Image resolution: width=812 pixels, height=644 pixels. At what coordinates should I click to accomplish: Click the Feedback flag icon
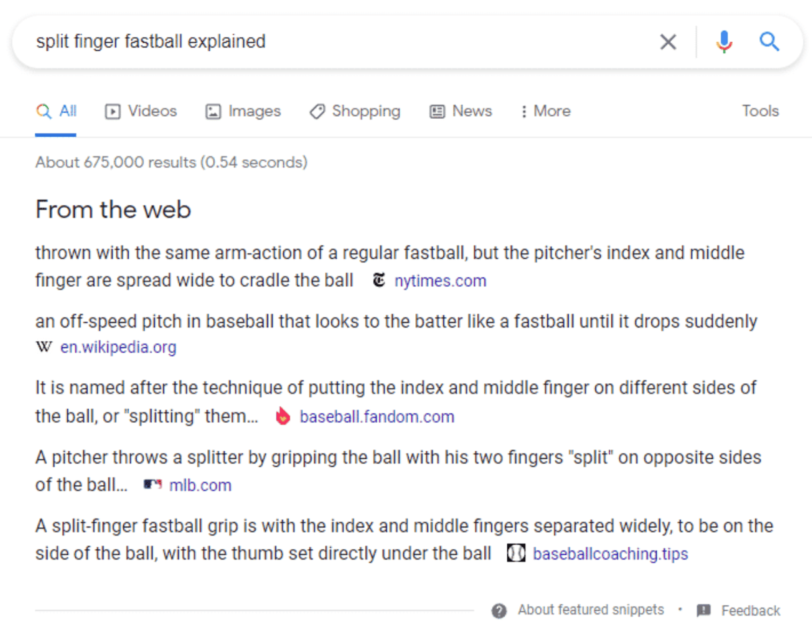click(704, 610)
